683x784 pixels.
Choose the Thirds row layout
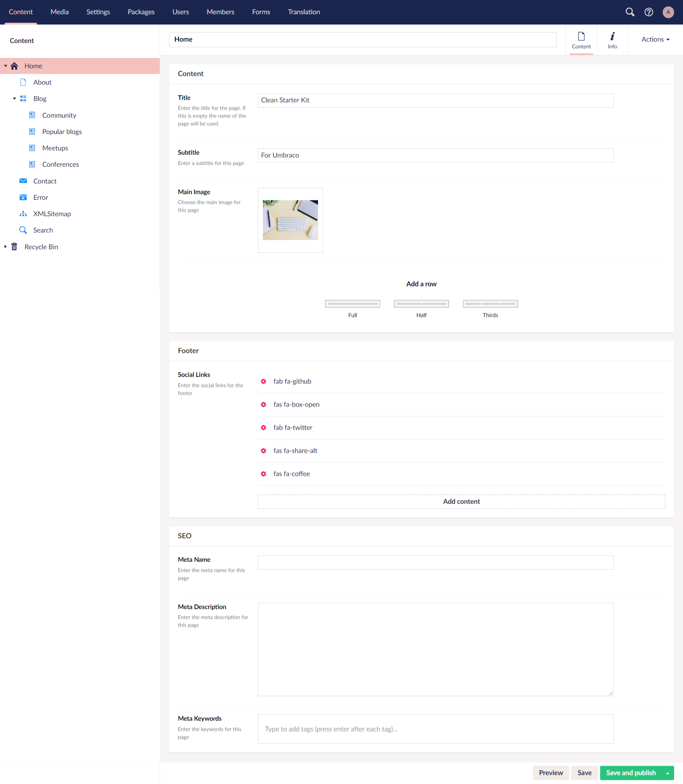[x=490, y=309]
